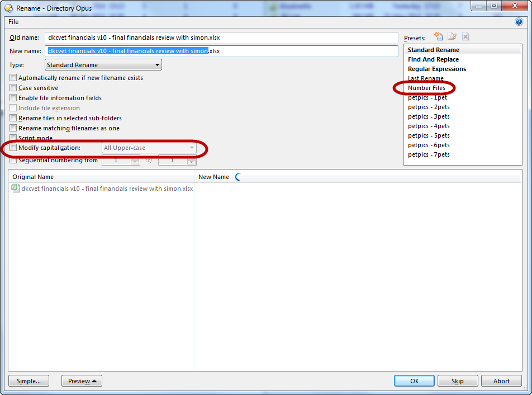Enable Automatically rename if new filename exists
The width and height of the screenshot is (532, 395).
tap(13, 78)
